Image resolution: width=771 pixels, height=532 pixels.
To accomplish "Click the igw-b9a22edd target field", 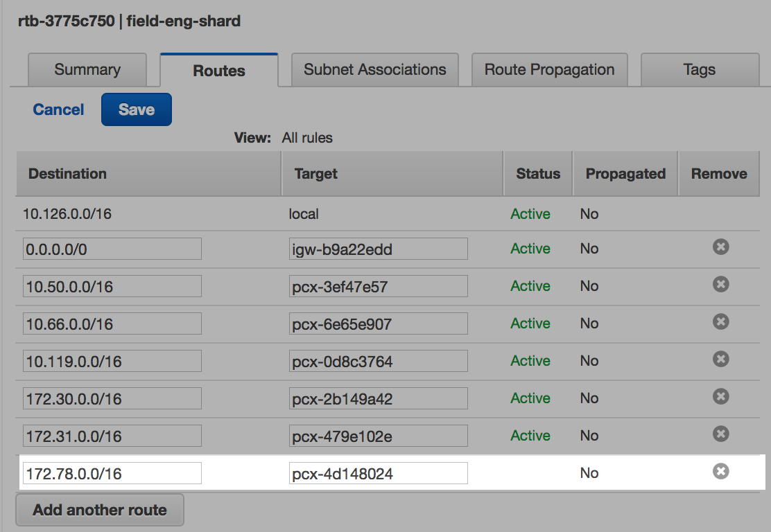I will tap(379, 249).
